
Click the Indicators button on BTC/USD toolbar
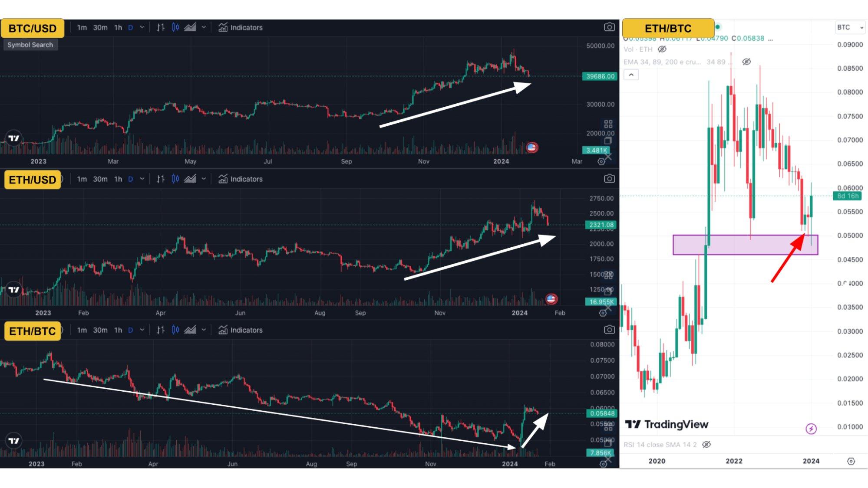click(x=241, y=27)
